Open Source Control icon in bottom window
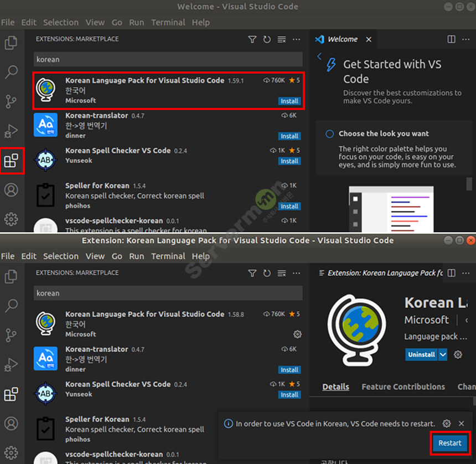476x464 pixels. pyautogui.click(x=11, y=335)
